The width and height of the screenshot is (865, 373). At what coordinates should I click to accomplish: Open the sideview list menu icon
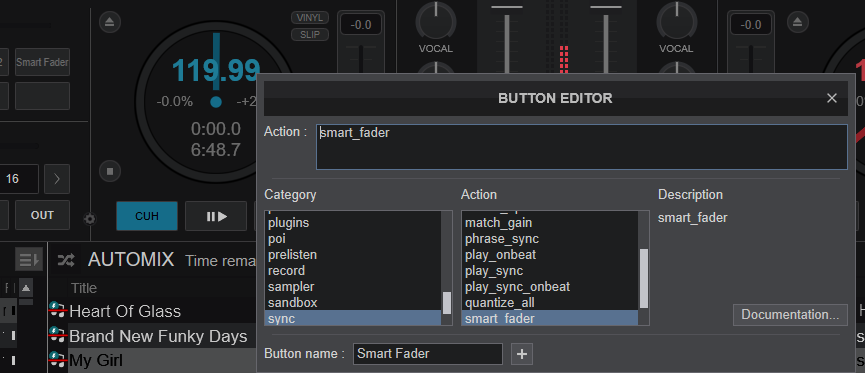tap(28, 259)
